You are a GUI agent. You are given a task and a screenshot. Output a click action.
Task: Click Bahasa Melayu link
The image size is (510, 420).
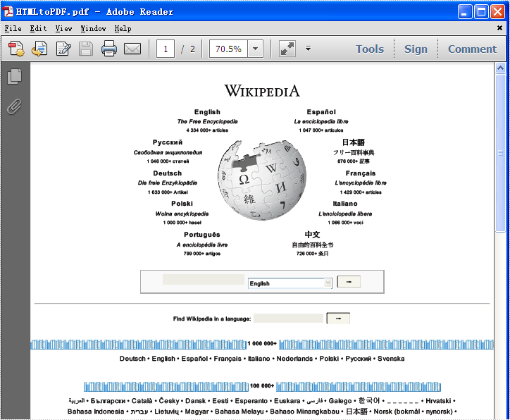pyautogui.click(x=239, y=412)
